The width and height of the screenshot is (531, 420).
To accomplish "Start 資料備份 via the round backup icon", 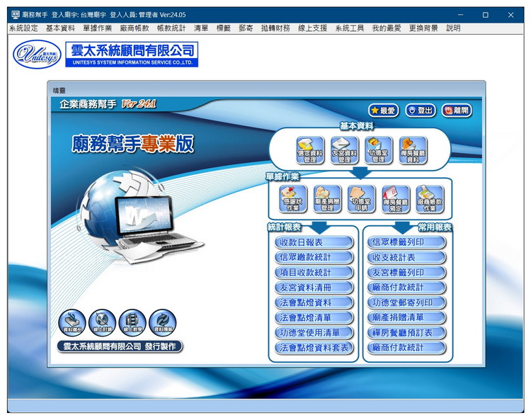I will [x=72, y=322].
